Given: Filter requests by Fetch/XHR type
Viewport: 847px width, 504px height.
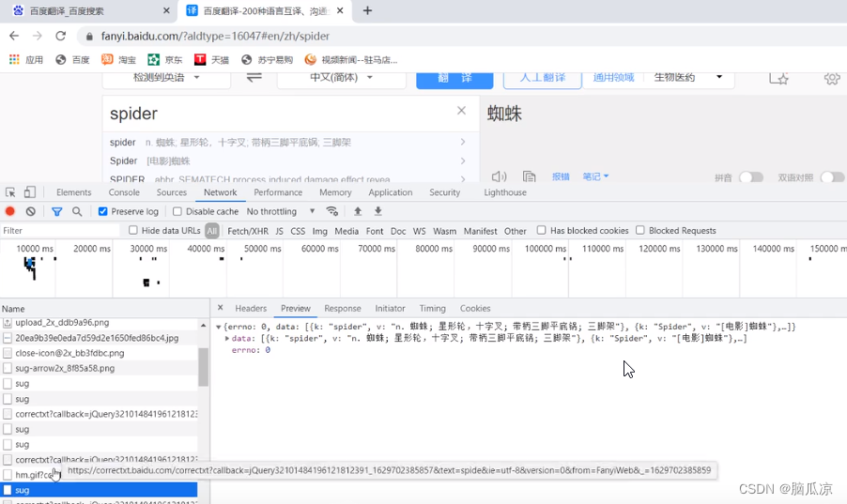Looking at the screenshot, I should click(247, 231).
